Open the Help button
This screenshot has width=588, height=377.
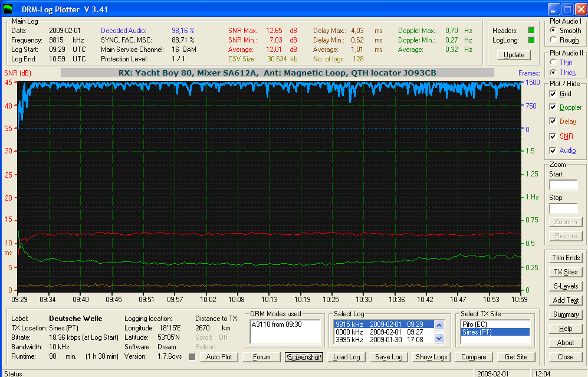click(566, 329)
